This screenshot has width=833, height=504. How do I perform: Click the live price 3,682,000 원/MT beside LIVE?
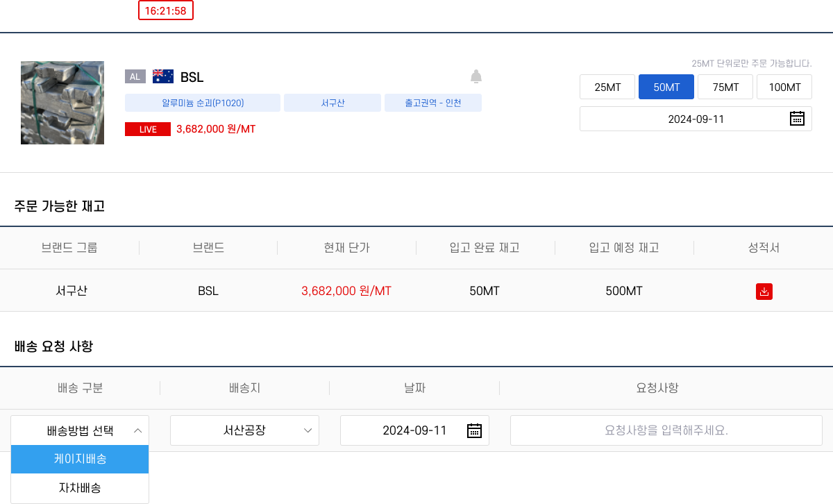pyautogui.click(x=216, y=129)
